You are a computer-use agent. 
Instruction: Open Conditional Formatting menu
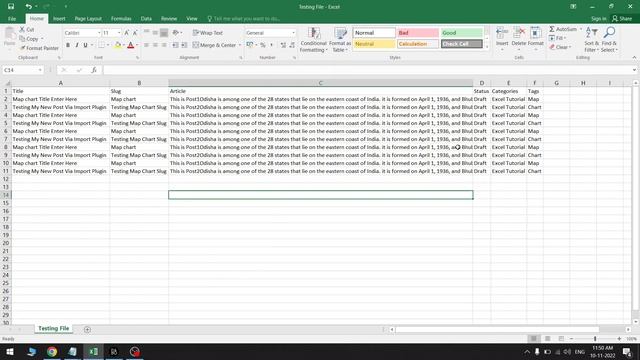(x=313, y=40)
